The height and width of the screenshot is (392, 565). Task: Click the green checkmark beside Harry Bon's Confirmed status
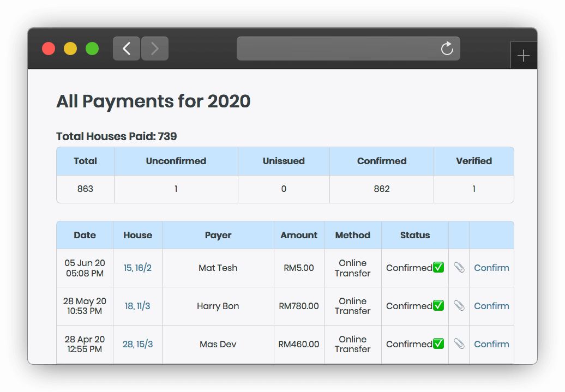coord(437,305)
